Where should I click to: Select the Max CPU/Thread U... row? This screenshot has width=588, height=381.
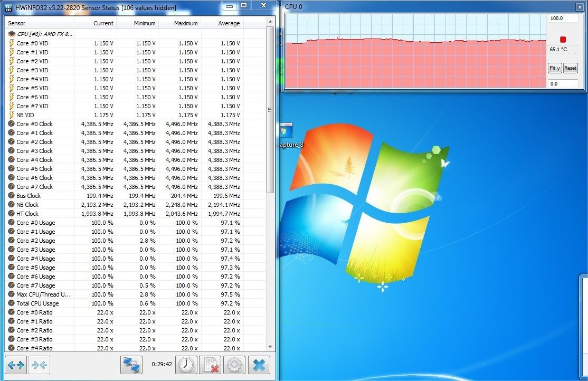tap(135, 294)
